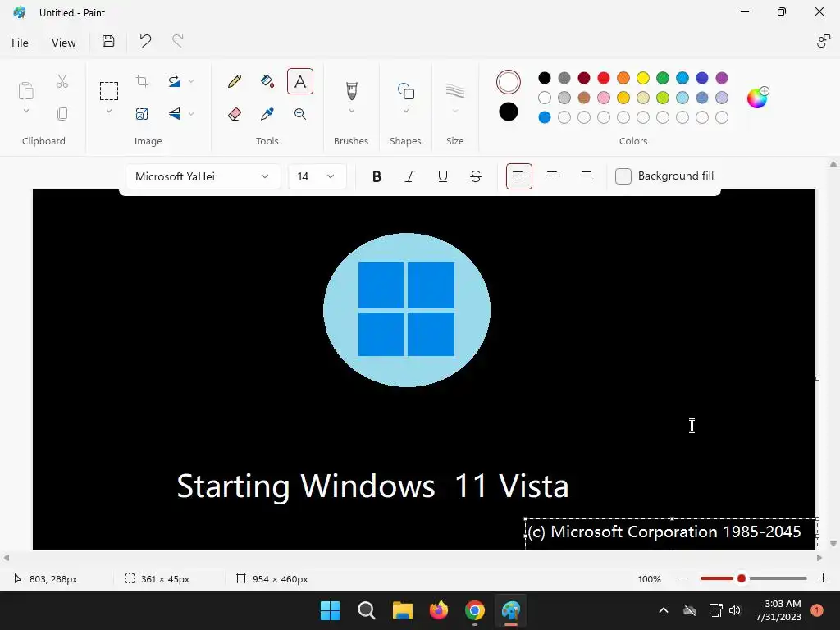Set text alignment to left

coord(519,176)
